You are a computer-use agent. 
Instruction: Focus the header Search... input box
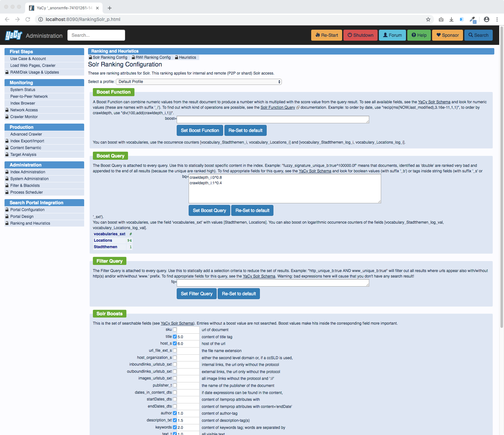click(96, 35)
